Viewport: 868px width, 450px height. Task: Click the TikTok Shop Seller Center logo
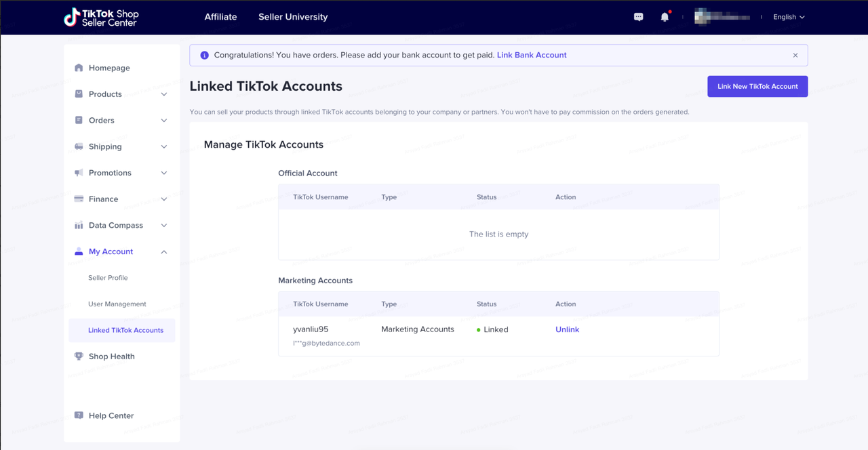pyautogui.click(x=100, y=17)
